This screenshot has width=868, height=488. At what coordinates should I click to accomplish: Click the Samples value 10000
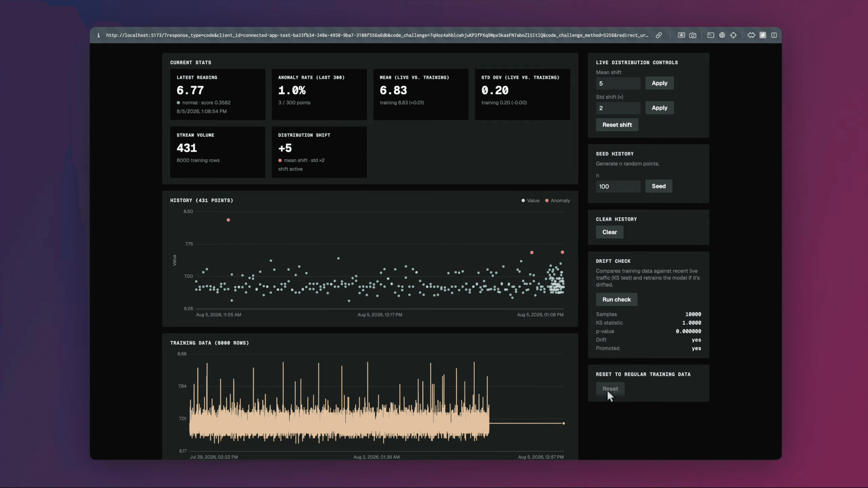693,314
